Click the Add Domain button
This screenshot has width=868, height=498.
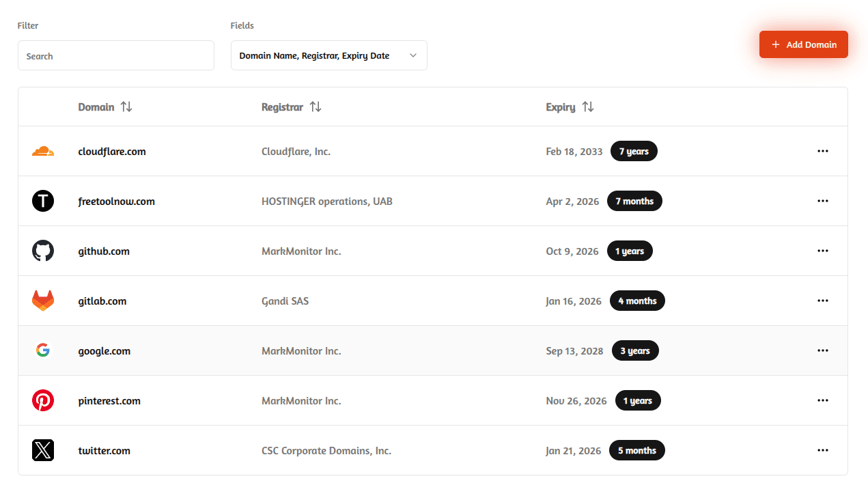pyautogui.click(x=804, y=44)
